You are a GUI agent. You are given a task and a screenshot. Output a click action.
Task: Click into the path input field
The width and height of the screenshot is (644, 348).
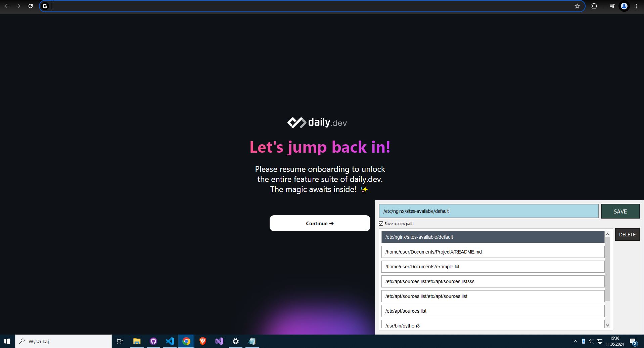(x=489, y=211)
